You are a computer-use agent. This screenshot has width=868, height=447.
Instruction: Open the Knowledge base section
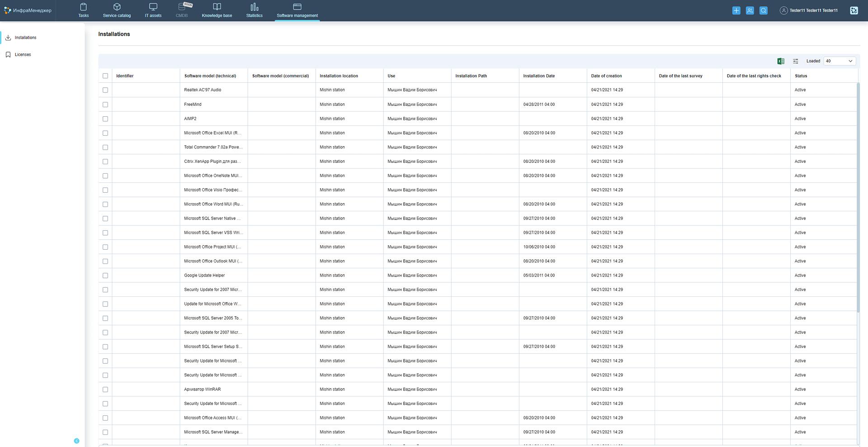[x=217, y=10]
